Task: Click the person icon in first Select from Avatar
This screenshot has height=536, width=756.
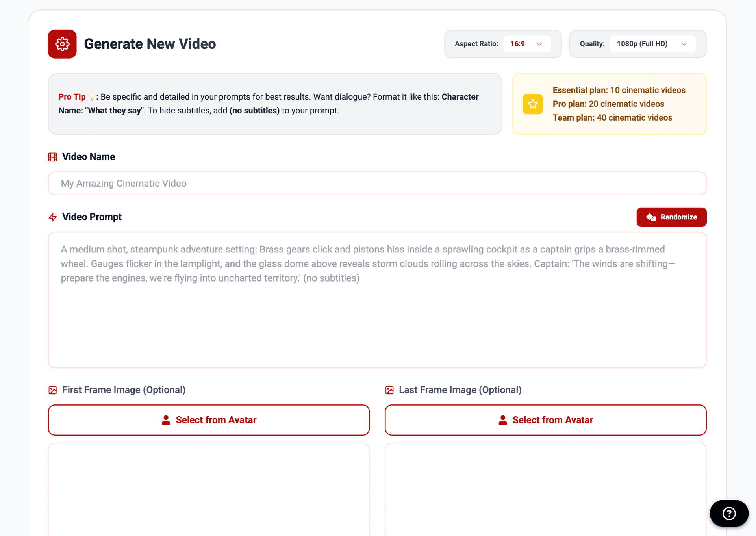Action: 166,420
